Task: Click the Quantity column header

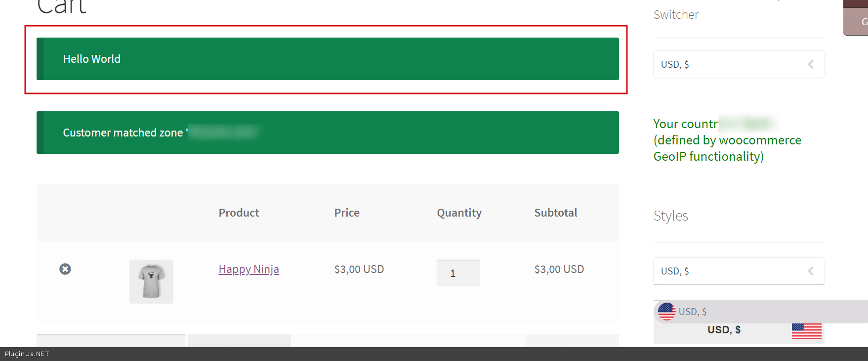Action: 459,213
